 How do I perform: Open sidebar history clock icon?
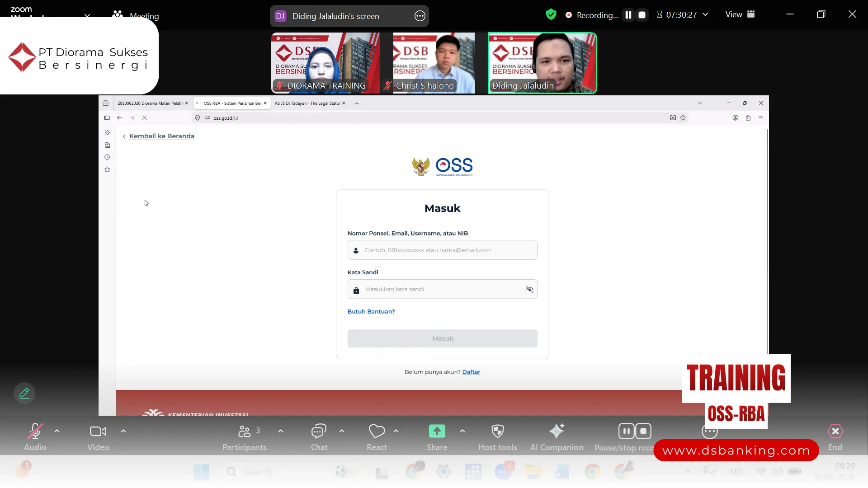click(107, 157)
